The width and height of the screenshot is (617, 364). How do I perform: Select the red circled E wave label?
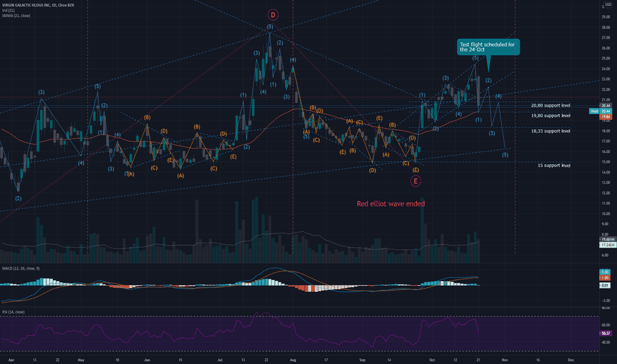coord(416,181)
